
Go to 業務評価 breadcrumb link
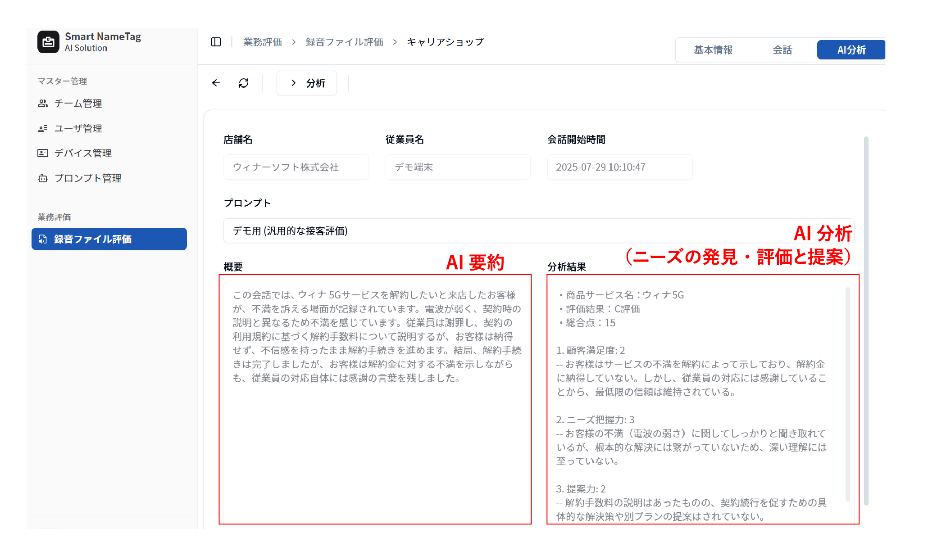[x=262, y=42]
